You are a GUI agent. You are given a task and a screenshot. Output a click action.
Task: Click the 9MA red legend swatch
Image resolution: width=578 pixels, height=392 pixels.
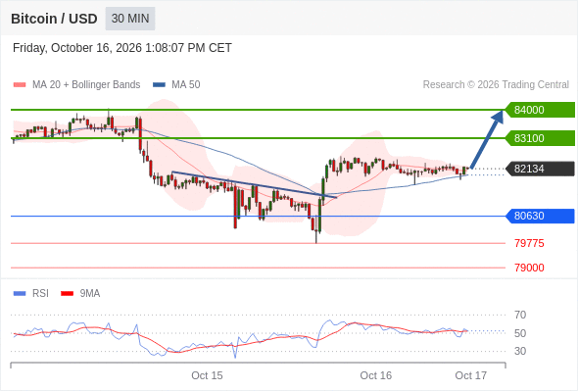click(x=67, y=294)
